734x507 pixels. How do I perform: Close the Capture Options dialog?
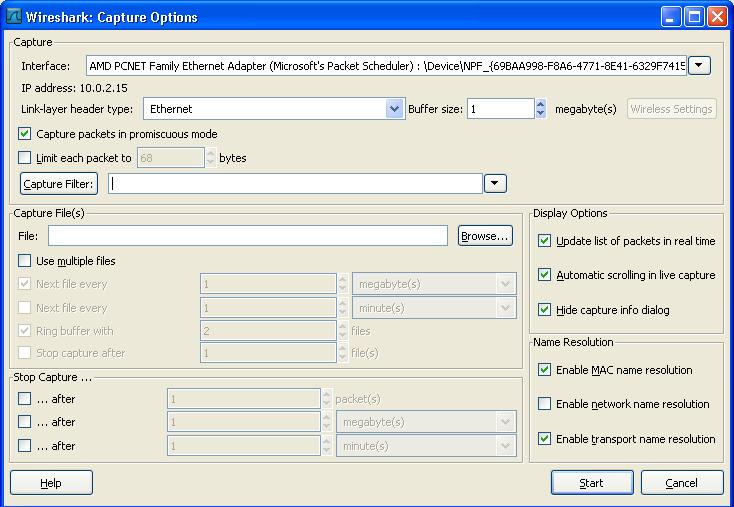(717, 17)
